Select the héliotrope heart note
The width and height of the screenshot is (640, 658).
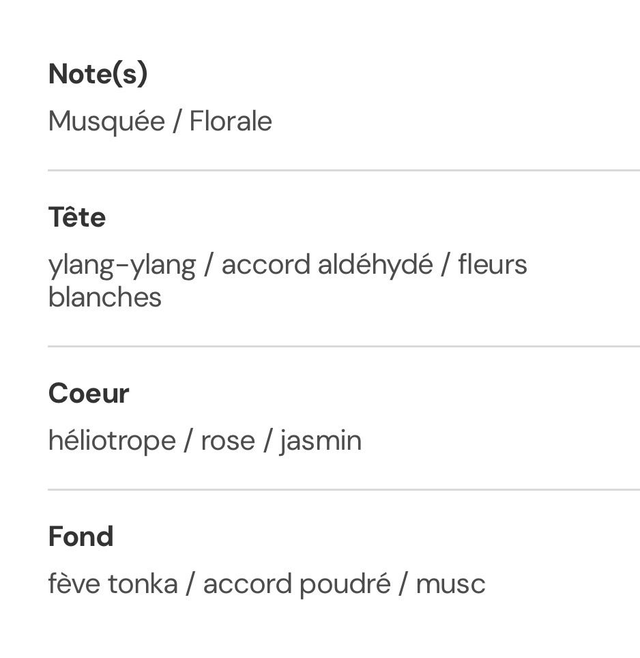point(112,441)
